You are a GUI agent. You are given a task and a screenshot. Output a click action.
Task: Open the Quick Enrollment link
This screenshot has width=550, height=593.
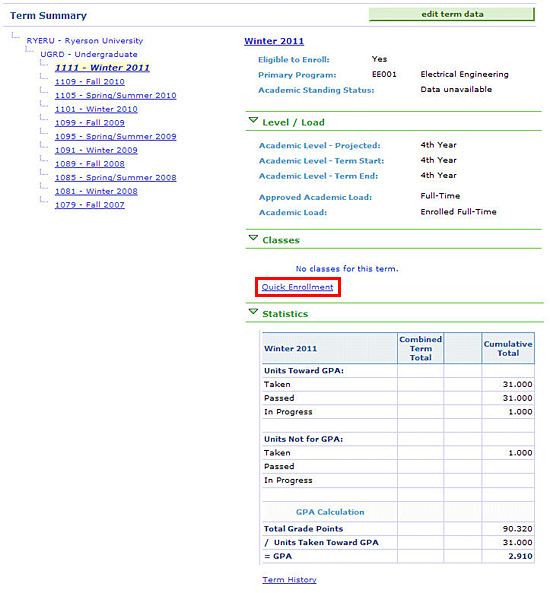point(297,287)
